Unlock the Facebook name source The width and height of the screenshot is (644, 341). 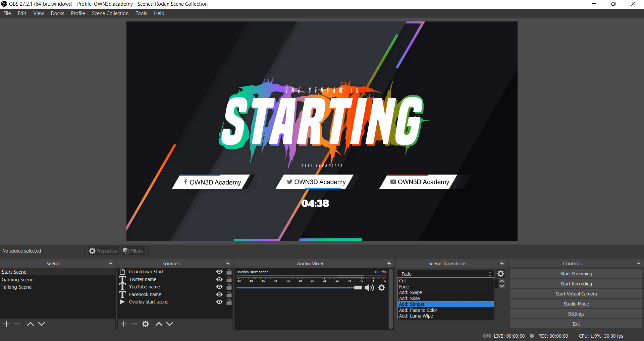(x=229, y=294)
